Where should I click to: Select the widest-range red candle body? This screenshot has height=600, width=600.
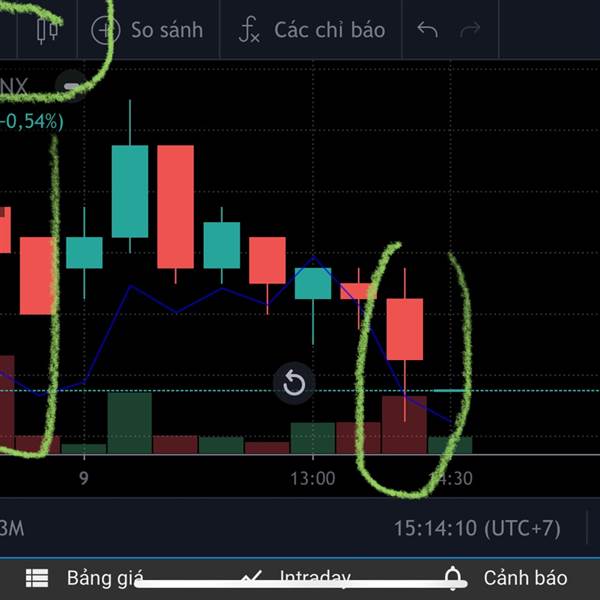pyautogui.click(x=176, y=207)
